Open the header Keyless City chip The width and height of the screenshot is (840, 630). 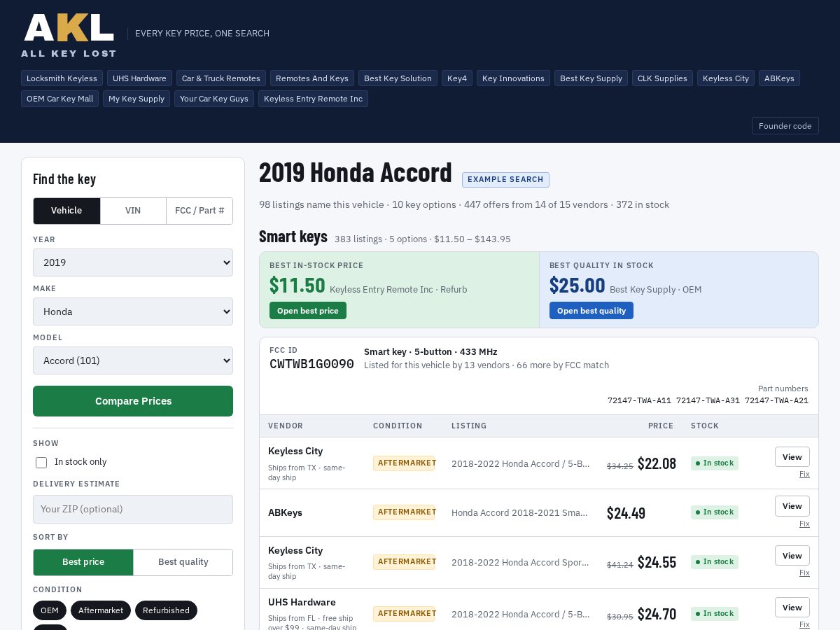pos(726,78)
